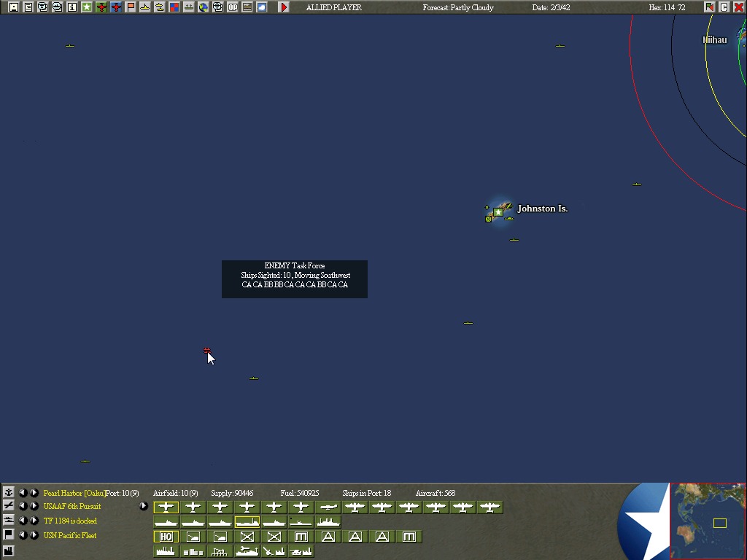Go to next HQ after USN Pacific Fleet
The height and width of the screenshot is (560, 747).
tap(34, 534)
